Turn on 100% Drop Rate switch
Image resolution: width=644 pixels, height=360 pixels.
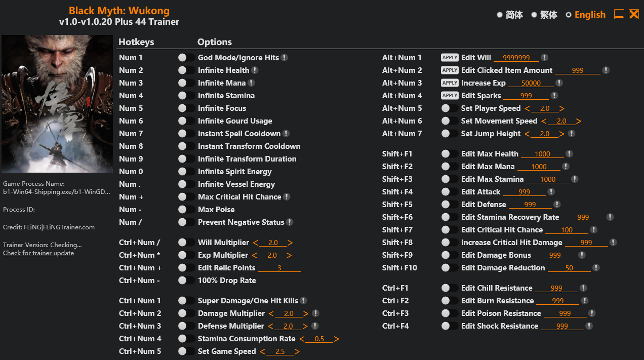[186, 281]
